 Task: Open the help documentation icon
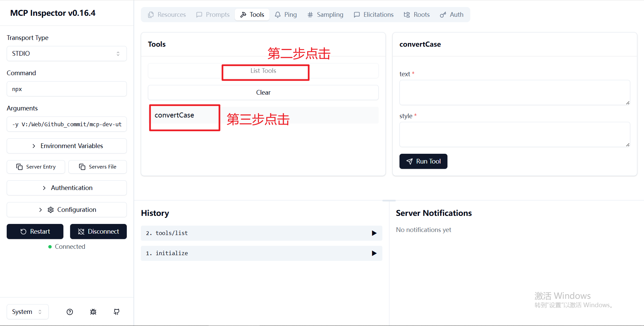(x=70, y=312)
